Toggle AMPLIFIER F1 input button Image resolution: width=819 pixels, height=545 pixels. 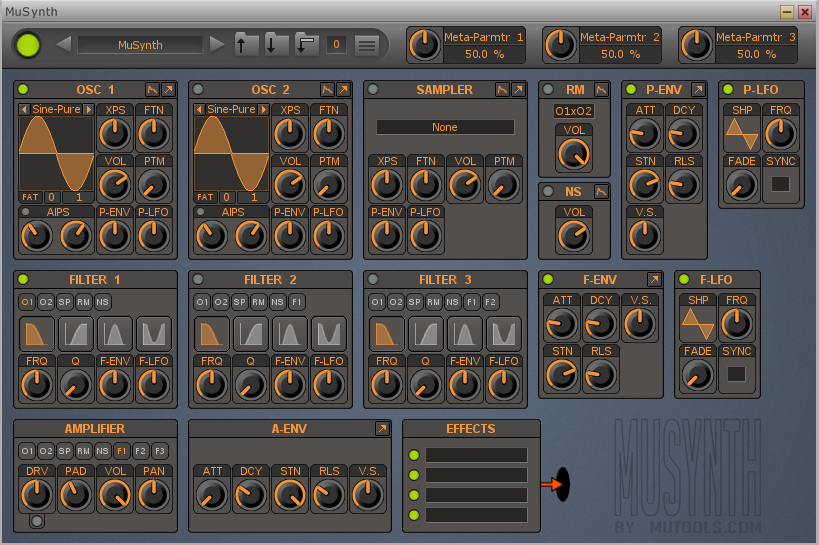(121, 450)
